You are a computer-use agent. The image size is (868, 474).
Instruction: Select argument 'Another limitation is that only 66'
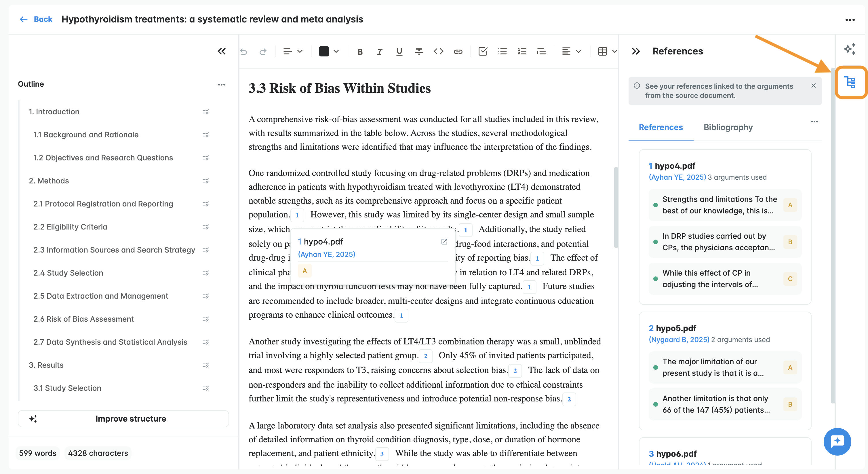[x=725, y=404]
